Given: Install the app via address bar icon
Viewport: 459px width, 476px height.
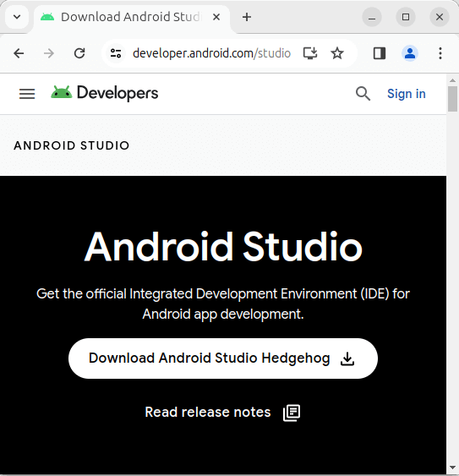Looking at the screenshot, I should [x=310, y=53].
